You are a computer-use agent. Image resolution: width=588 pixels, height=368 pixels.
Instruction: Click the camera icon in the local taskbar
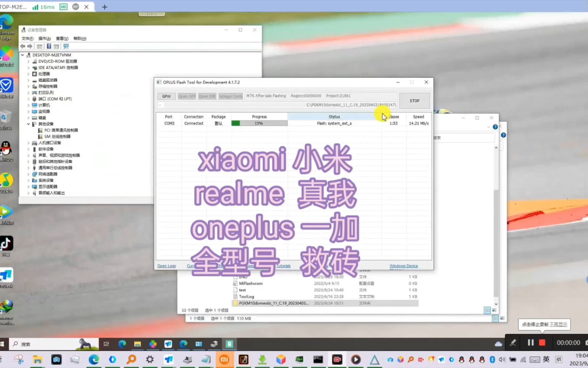56,359
